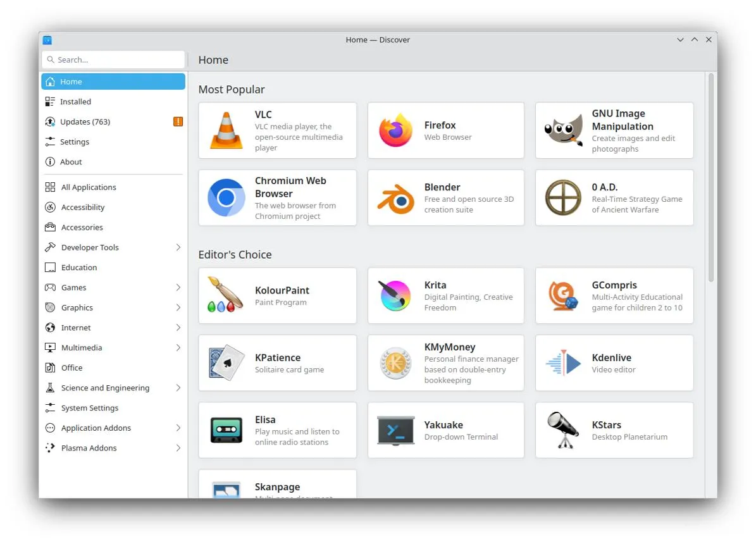Click the vertical scrollbar handle
756x544 pixels.
[x=710, y=177]
